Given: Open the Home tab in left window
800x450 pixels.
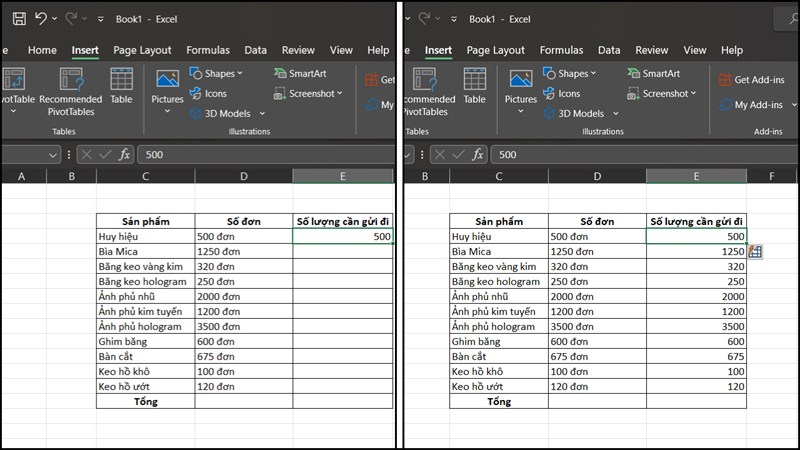Looking at the screenshot, I should click(42, 50).
